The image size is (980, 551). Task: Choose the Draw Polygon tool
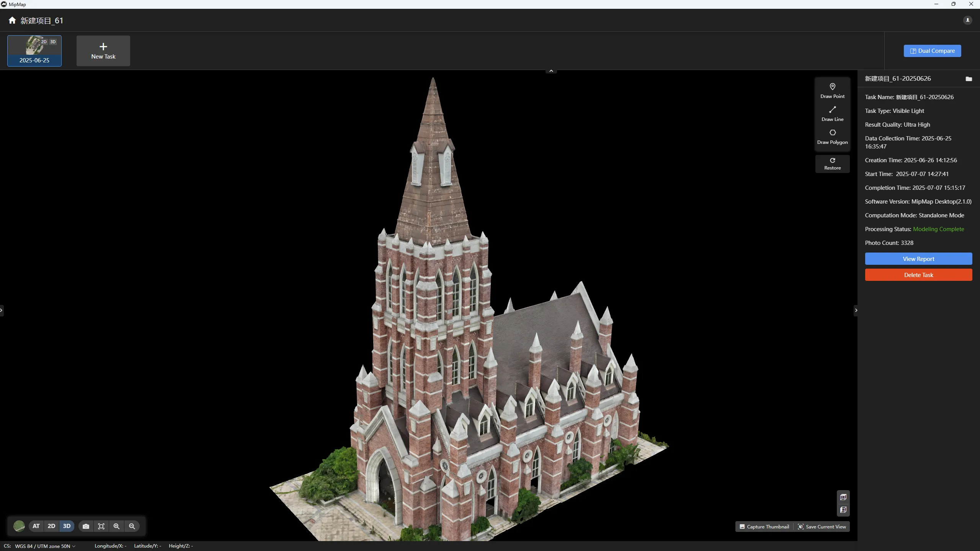click(832, 136)
